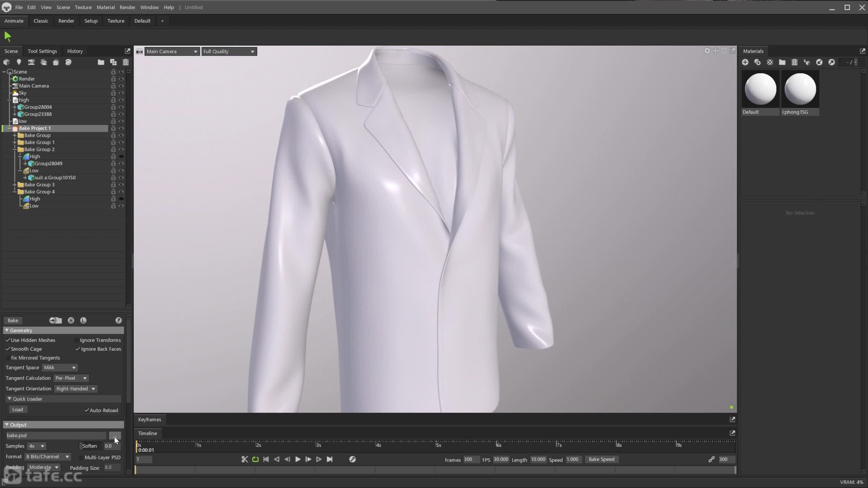Uncheck Auto-Reload in Quick Loader

pos(86,410)
